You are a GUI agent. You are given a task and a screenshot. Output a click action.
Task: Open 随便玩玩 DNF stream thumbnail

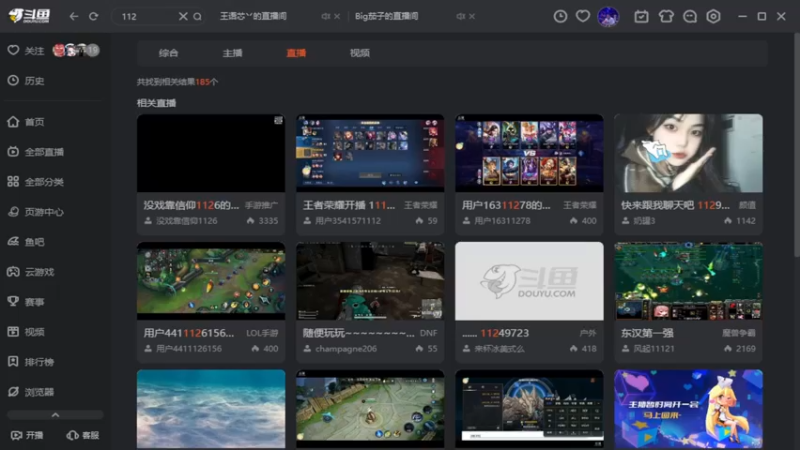coord(370,281)
